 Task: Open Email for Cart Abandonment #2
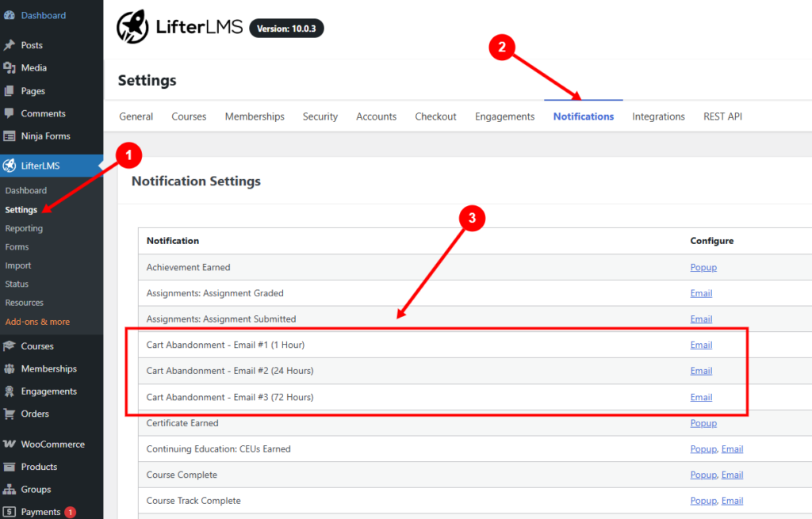[x=701, y=371]
